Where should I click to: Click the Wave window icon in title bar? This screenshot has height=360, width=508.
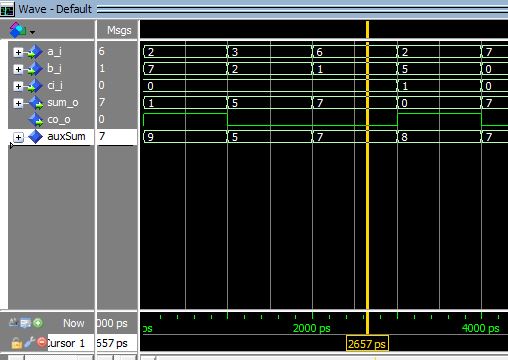[7, 9]
